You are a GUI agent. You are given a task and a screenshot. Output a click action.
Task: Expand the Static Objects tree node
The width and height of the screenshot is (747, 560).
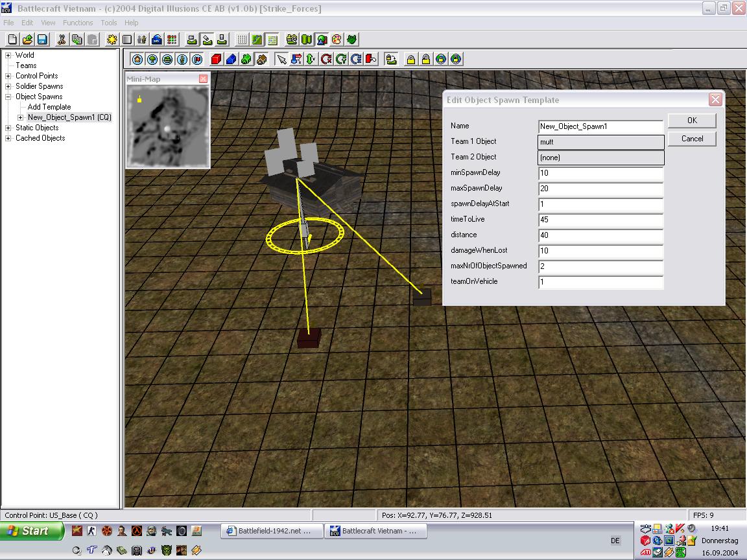coord(8,128)
